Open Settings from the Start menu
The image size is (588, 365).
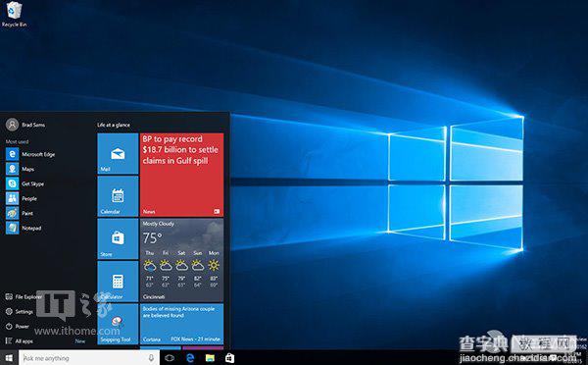click(20, 312)
